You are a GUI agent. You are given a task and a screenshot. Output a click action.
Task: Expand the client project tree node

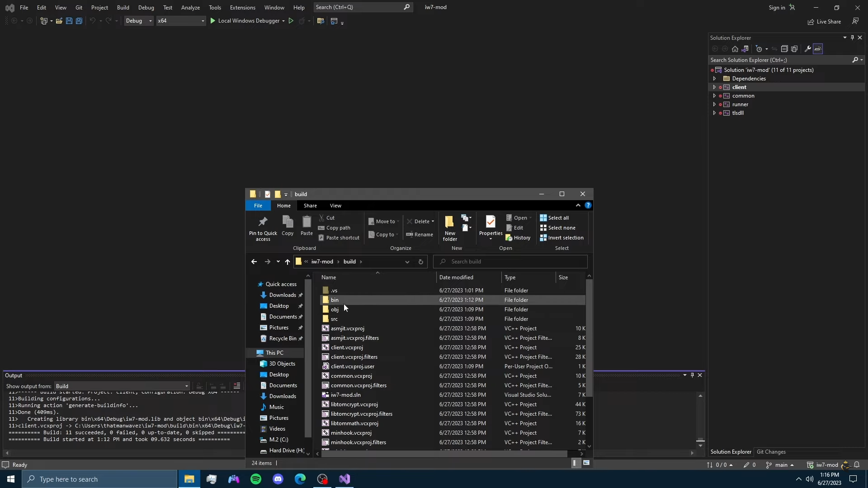coord(714,87)
